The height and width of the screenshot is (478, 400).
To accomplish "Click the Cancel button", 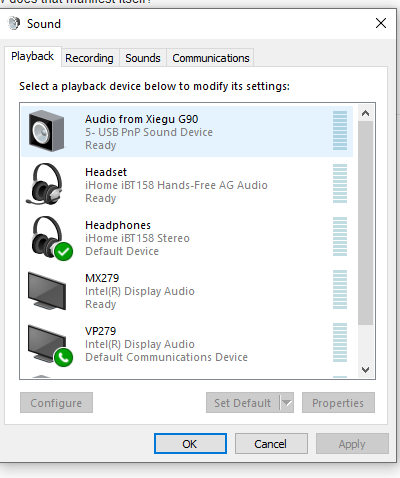I will [271, 444].
